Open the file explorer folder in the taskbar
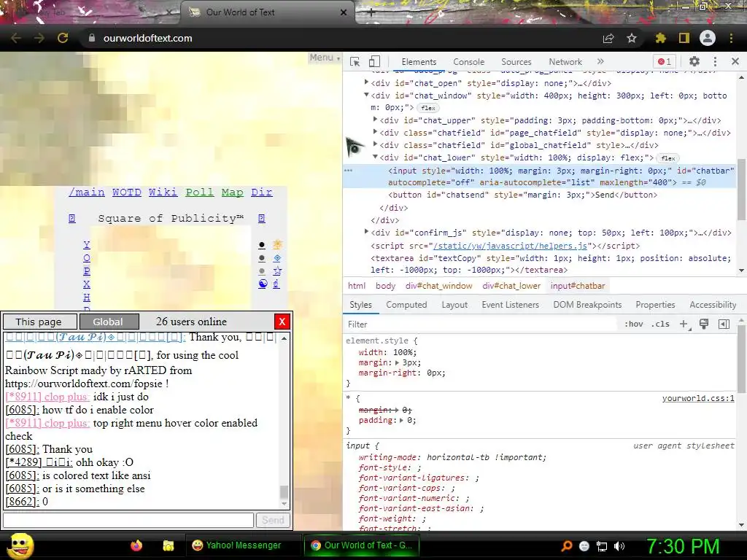Viewport: 747px width, 560px height. click(169, 545)
